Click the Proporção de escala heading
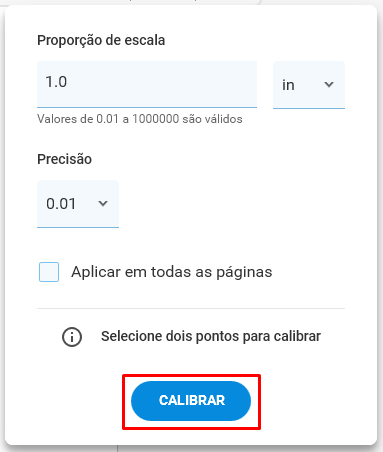 101,40
